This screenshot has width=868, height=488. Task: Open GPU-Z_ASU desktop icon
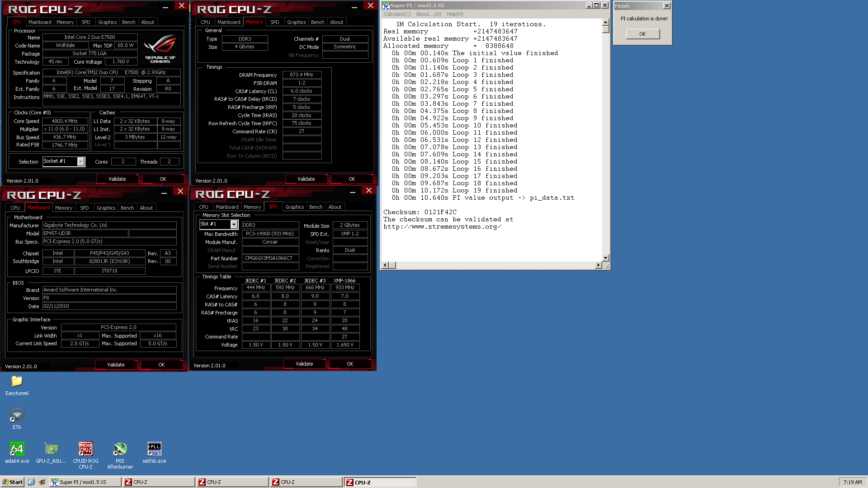click(x=51, y=452)
